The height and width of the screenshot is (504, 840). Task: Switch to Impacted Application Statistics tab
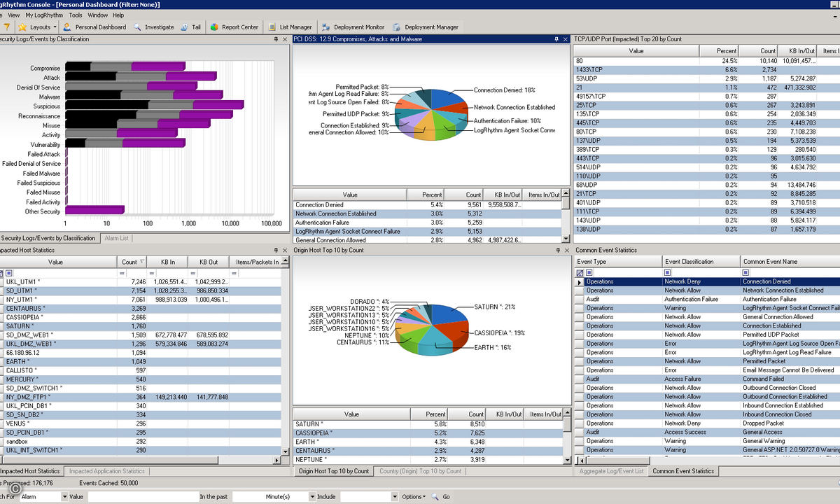coord(107,471)
